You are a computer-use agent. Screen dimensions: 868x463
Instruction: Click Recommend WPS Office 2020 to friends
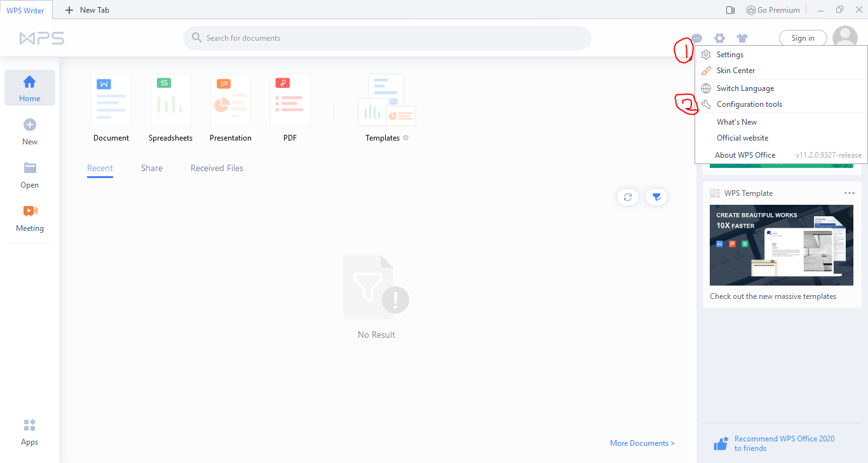(784, 443)
